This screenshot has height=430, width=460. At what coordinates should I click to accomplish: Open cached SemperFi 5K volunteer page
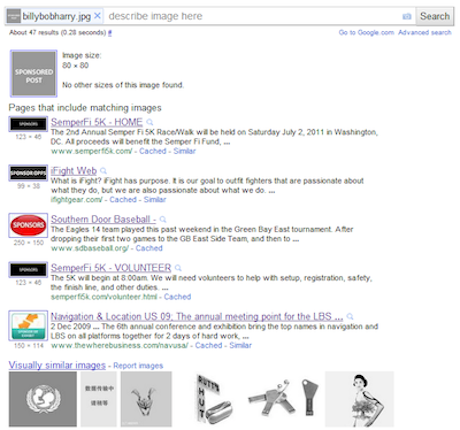(177, 297)
